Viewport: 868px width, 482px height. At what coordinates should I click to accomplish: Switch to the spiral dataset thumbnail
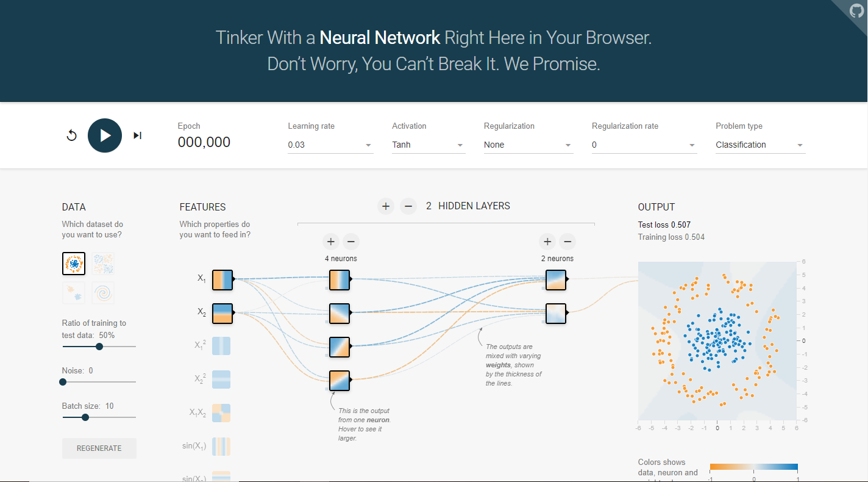103,293
